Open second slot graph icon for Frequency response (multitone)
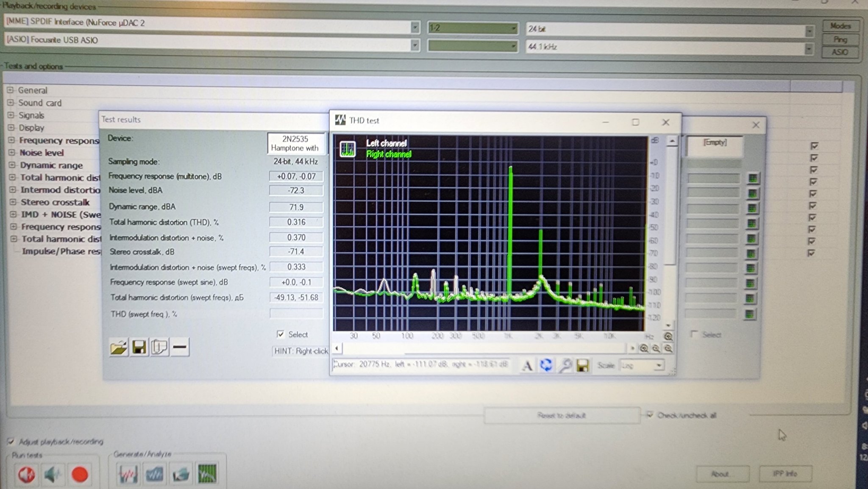868x489 pixels. pos(753,178)
